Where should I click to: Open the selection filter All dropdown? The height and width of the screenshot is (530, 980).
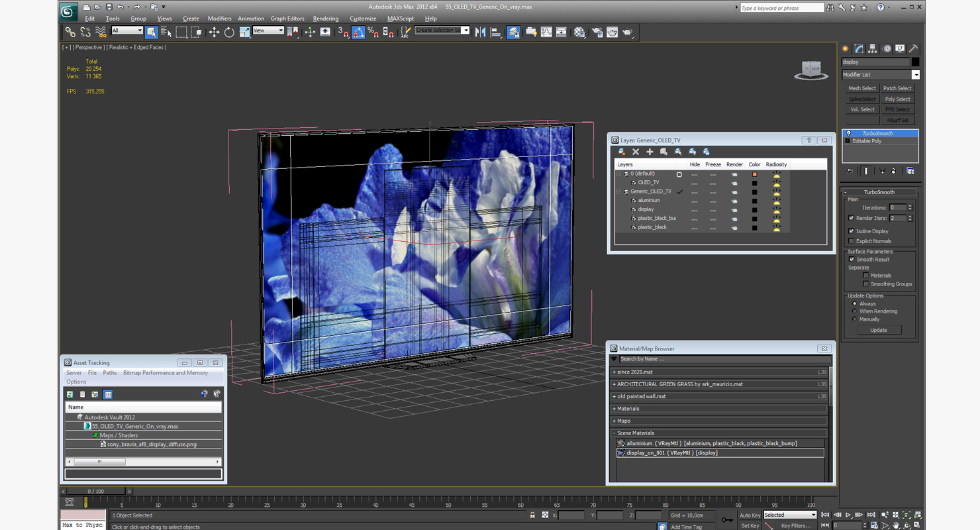tap(127, 30)
